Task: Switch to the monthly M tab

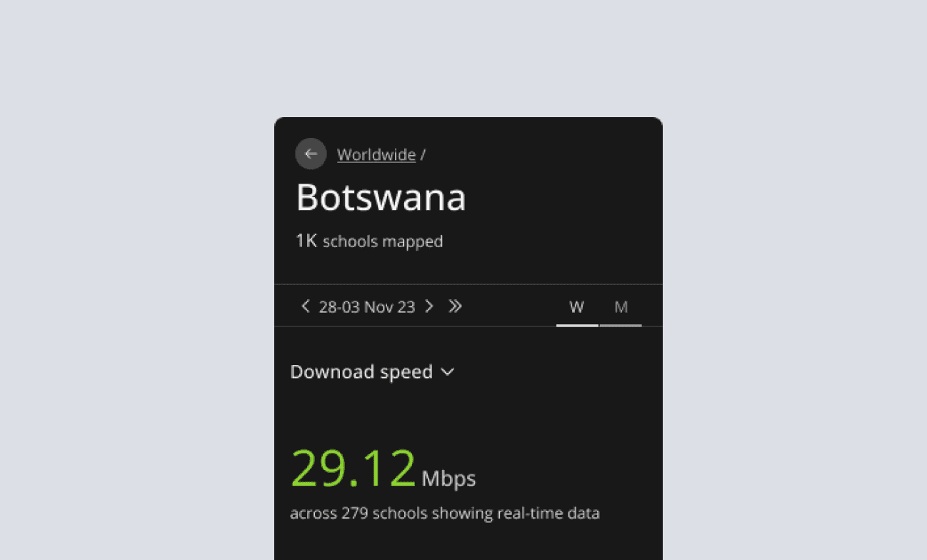Action: click(621, 307)
